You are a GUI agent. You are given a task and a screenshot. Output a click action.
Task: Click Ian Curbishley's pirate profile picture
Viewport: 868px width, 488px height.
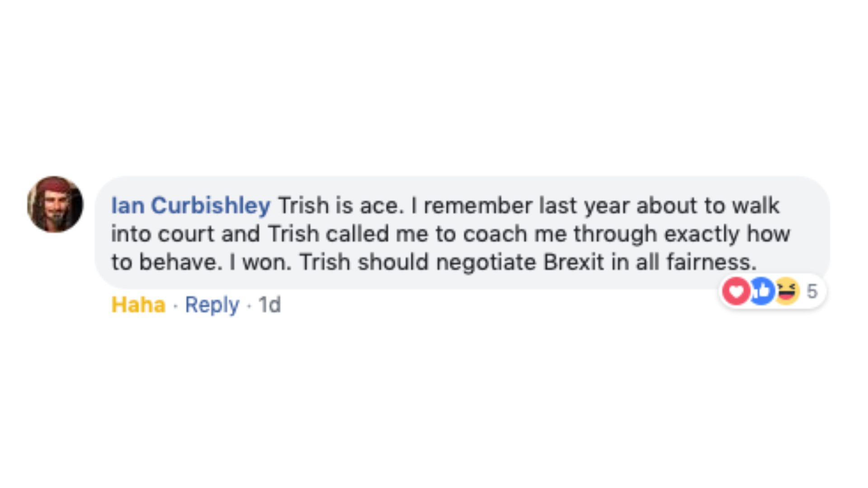55,205
